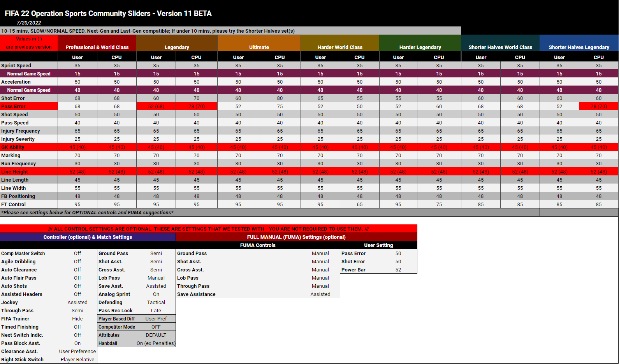Select the 7/20/2022 date cell
This screenshot has width=619, height=364.
29,23
